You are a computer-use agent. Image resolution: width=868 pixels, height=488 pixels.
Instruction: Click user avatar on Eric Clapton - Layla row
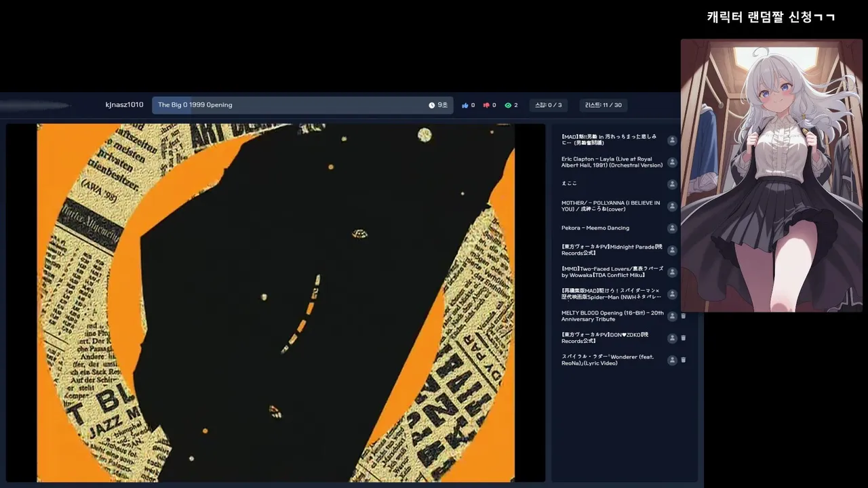click(x=672, y=163)
